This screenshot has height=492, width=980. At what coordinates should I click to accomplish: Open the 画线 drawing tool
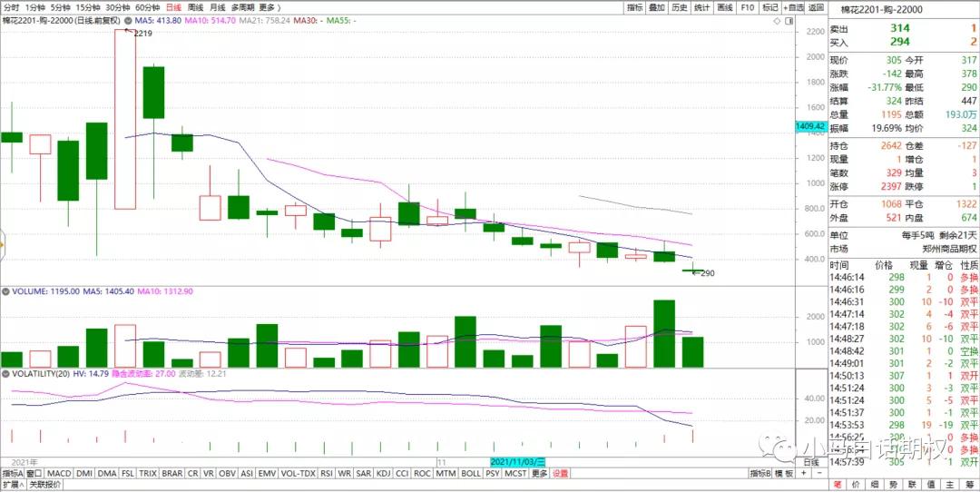pyautogui.click(x=724, y=7)
